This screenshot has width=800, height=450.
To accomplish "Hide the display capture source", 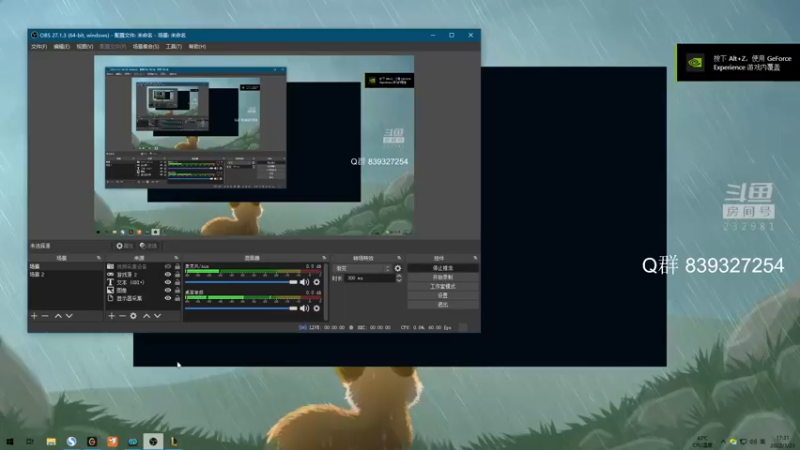I will coord(167,298).
